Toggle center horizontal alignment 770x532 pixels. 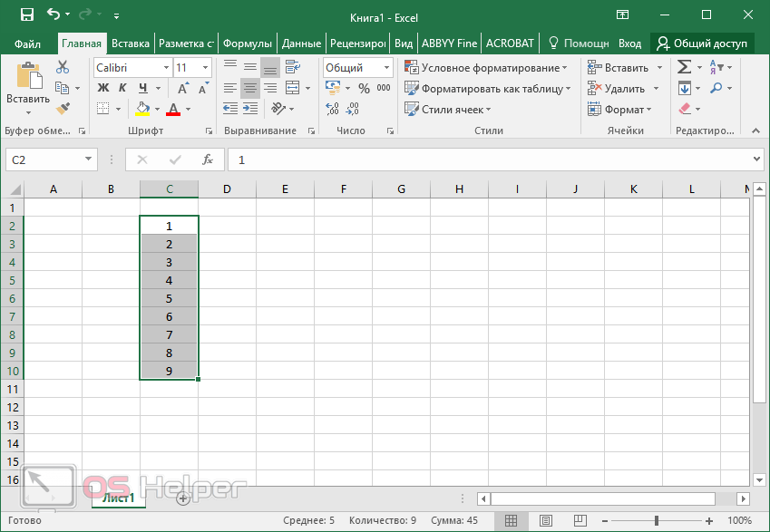pyautogui.click(x=250, y=89)
